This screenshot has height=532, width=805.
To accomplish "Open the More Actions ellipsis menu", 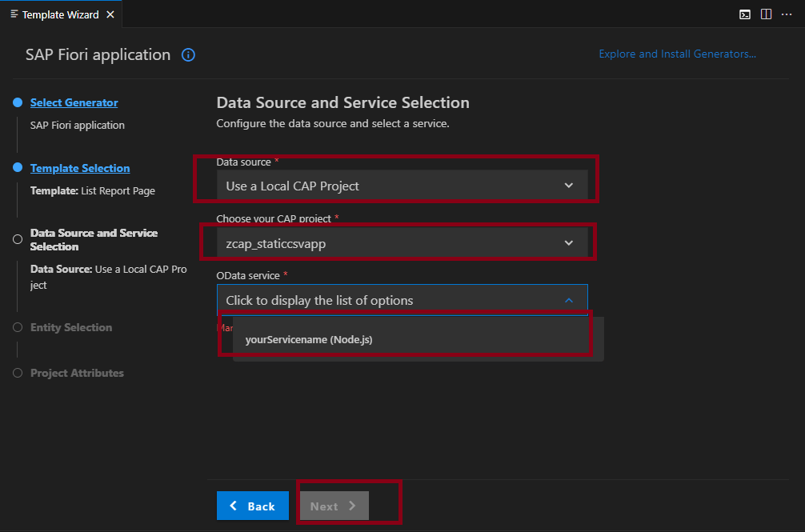I will [787, 14].
